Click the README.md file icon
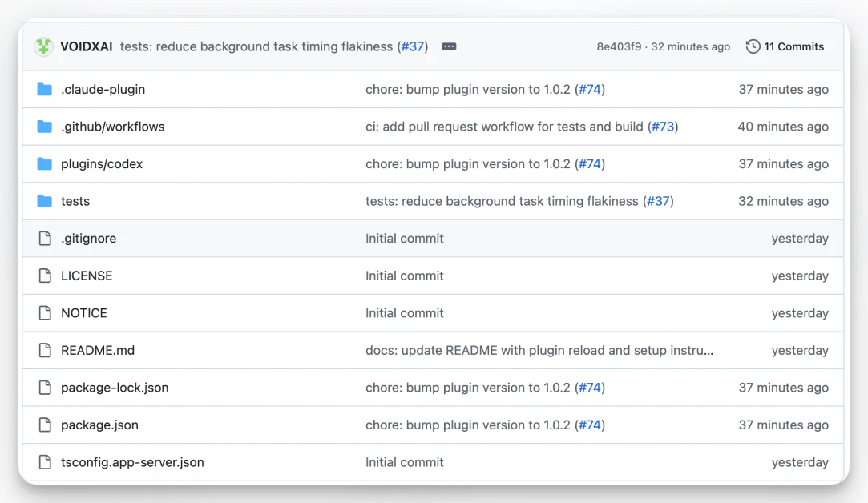The image size is (868, 503). 45,350
